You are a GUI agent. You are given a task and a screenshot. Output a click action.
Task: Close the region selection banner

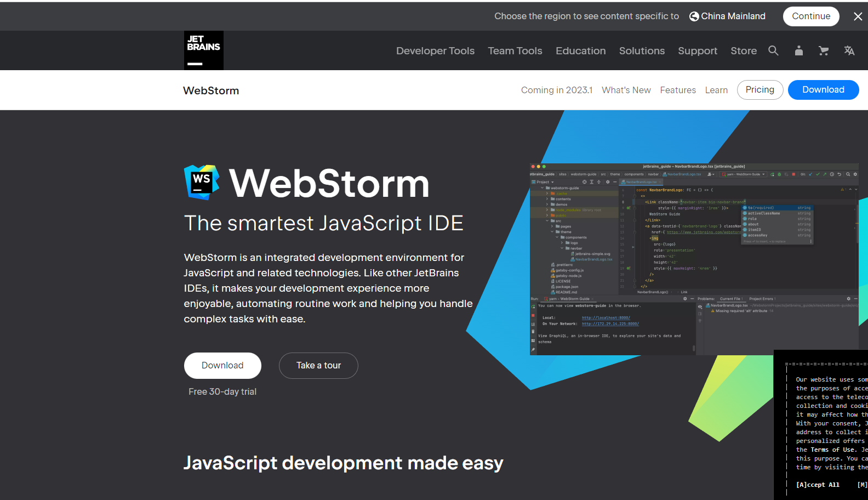click(858, 16)
